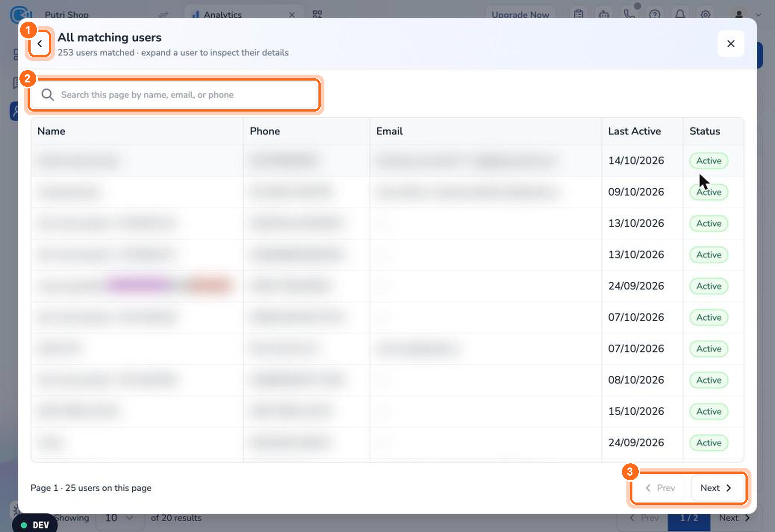Screen dimensions: 775x532
Task: Click Next in the background pagination
Action: pos(734,518)
